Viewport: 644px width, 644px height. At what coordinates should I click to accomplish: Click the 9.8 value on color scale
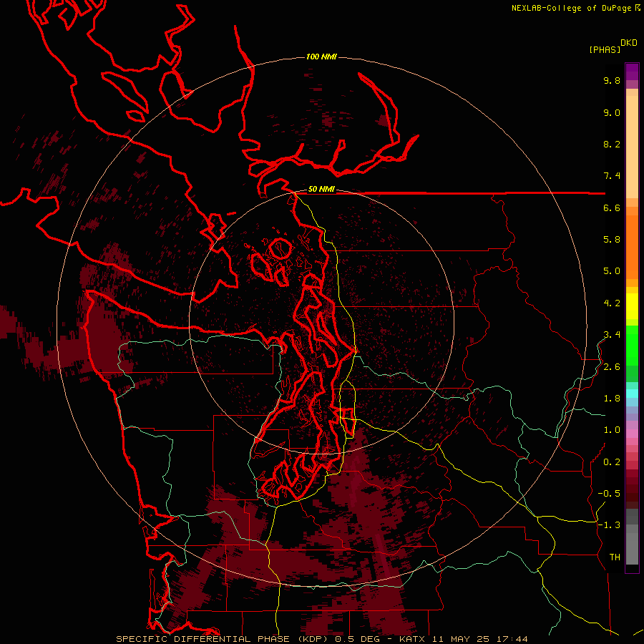(x=612, y=80)
